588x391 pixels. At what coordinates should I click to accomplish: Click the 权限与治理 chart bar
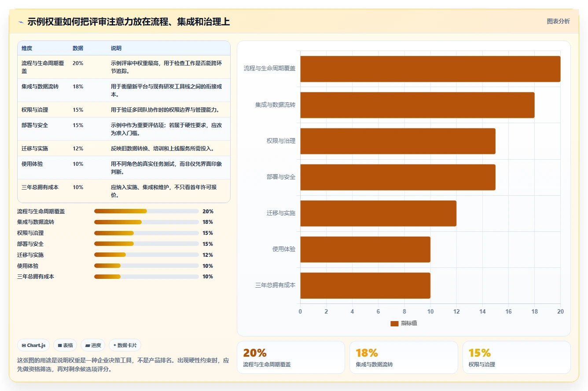click(x=398, y=141)
